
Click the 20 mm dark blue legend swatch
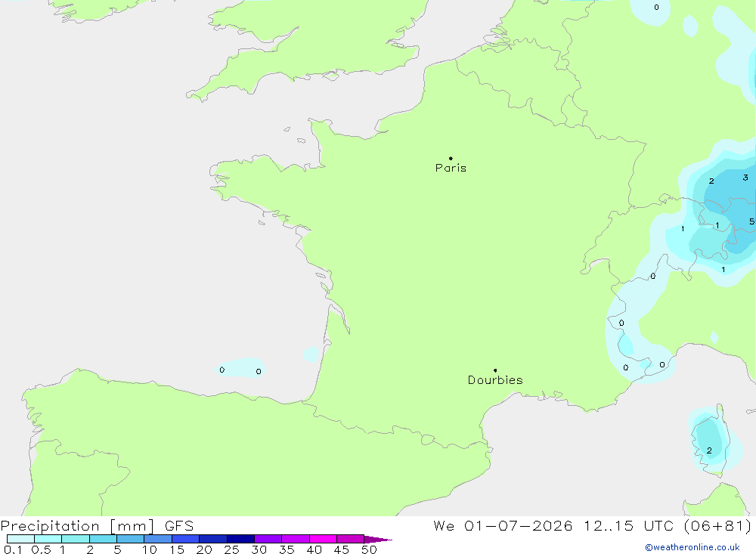(212, 539)
